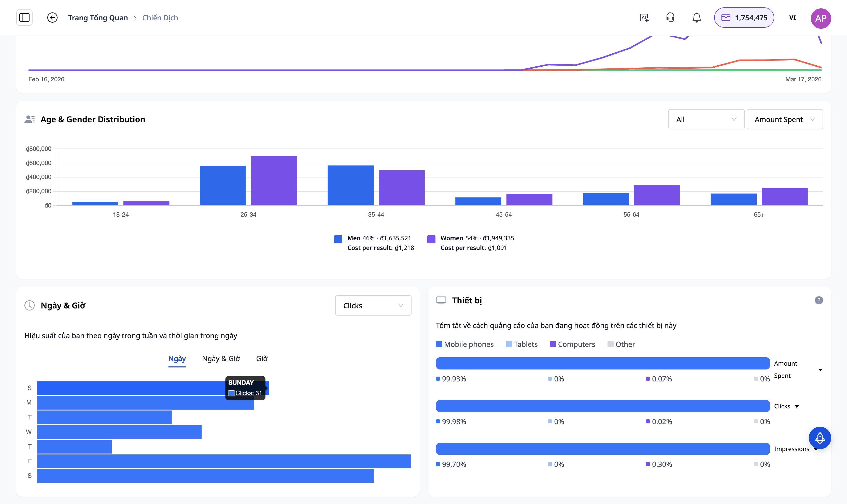This screenshot has width=847, height=504.
Task: Open the Clicks dropdown in Ngày & Giờ
Action: point(373,305)
